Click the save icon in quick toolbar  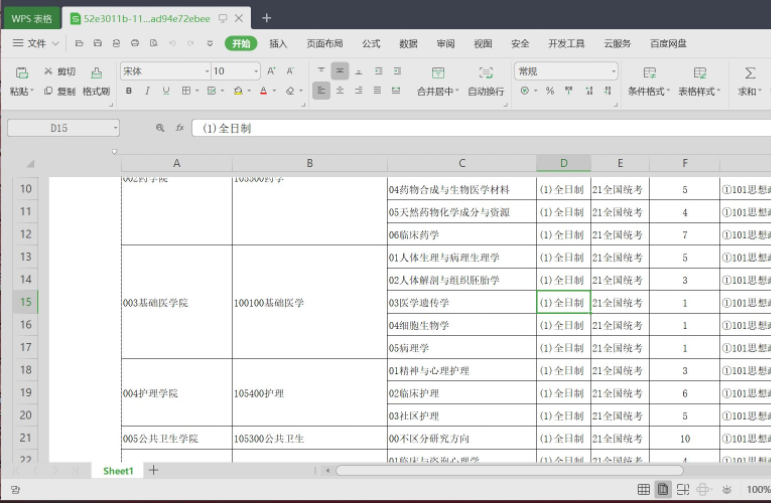point(97,43)
